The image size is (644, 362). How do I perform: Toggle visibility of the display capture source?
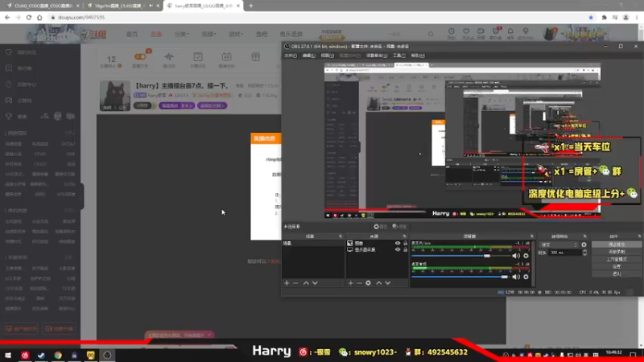click(x=398, y=249)
